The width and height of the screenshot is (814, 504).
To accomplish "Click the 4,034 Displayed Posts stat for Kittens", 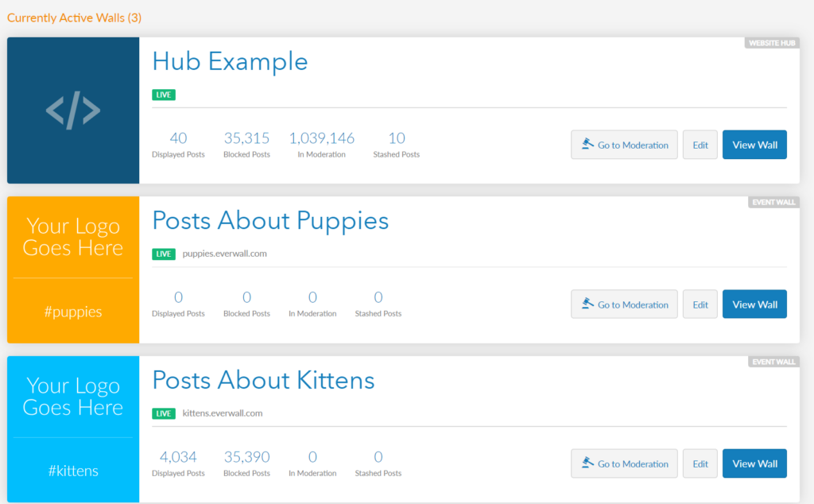I will point(178,456).
